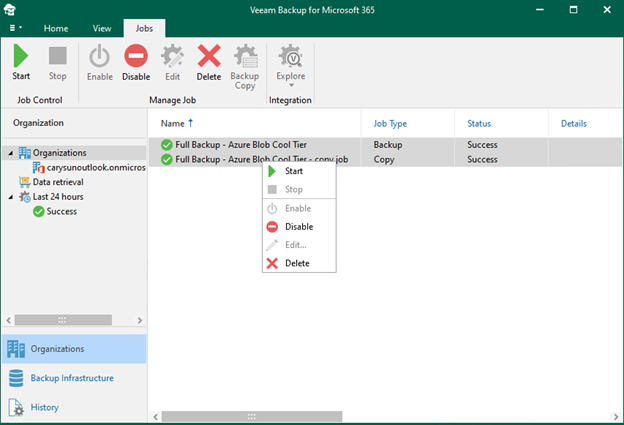Click the red X Delete ribbon button
The height and width of the screenshot is (425, 624).
tap(209, 62)
